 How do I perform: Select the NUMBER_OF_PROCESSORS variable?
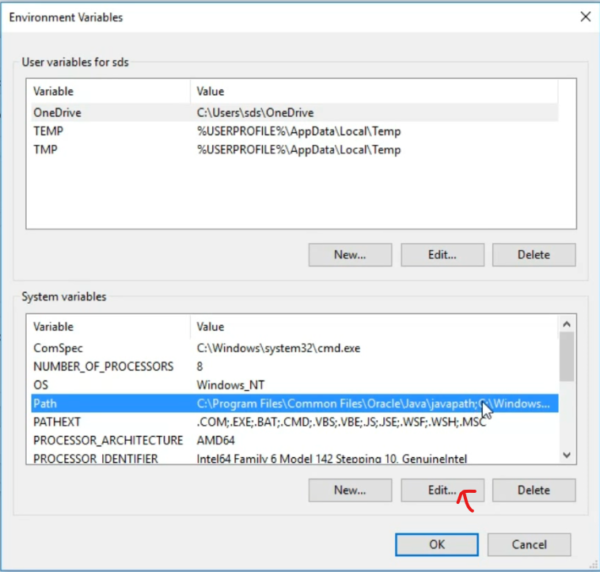coord(295,367)
